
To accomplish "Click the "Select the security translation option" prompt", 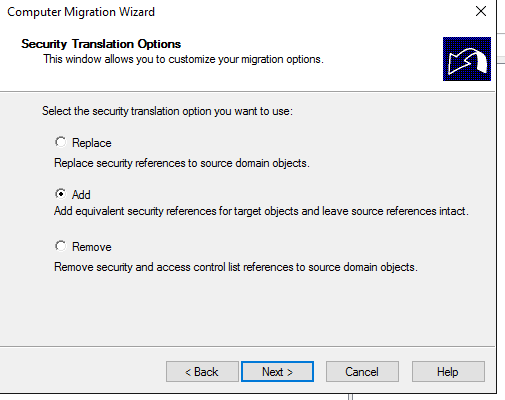I will point(167,111).
